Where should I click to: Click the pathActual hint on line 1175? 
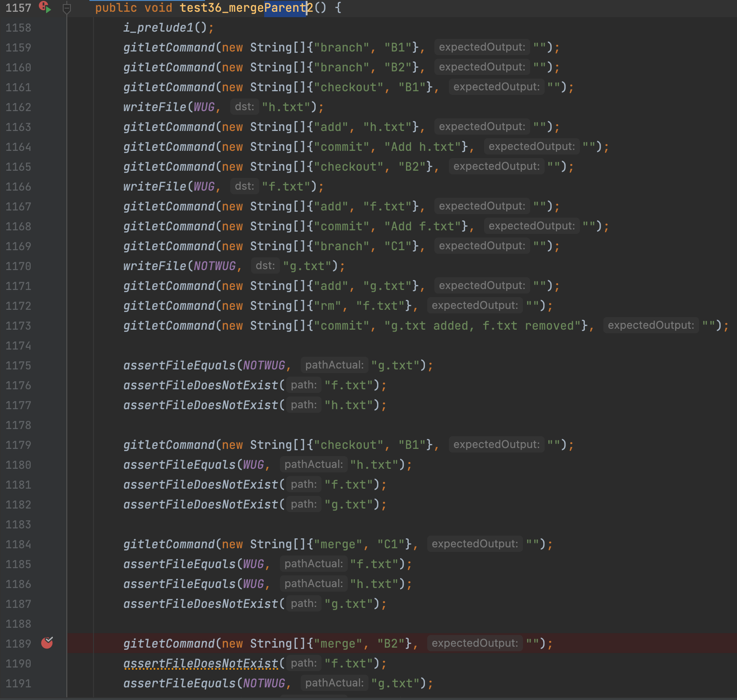click(x=334, y=365)
